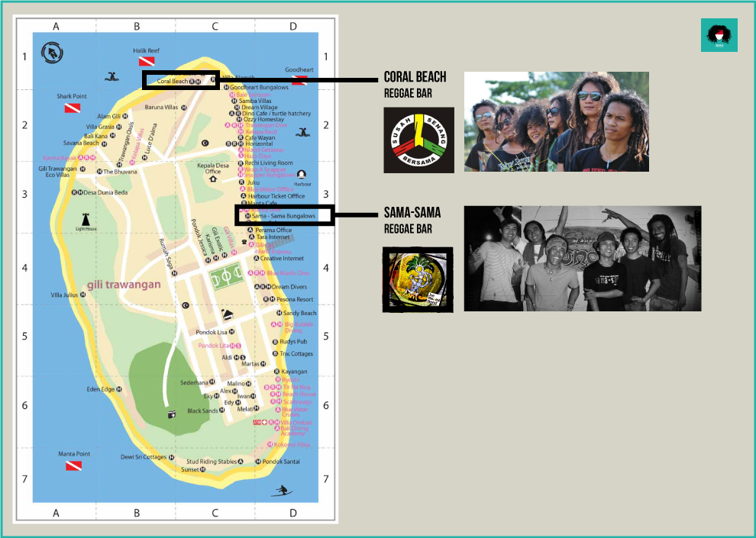Click the swimmer icon beside Trawangan Dive
The image size is (756, 538).
click(302, 132)
